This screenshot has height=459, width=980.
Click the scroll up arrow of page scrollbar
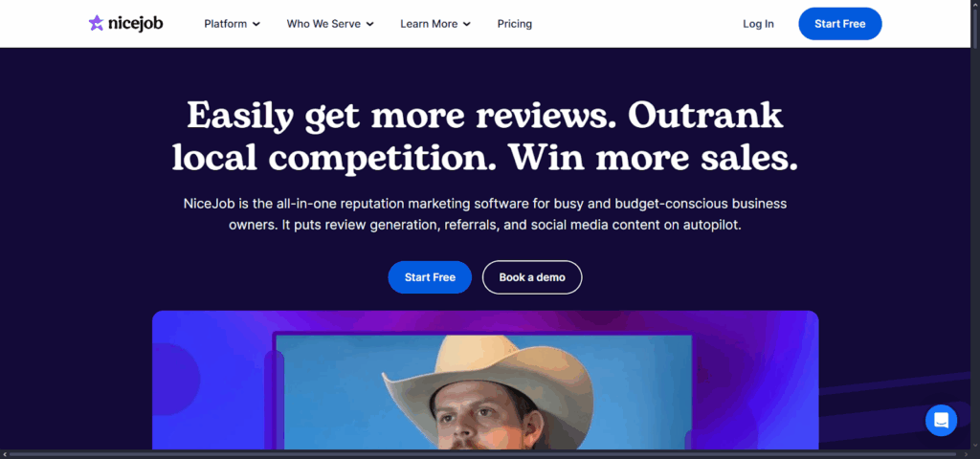pos(975,3)
